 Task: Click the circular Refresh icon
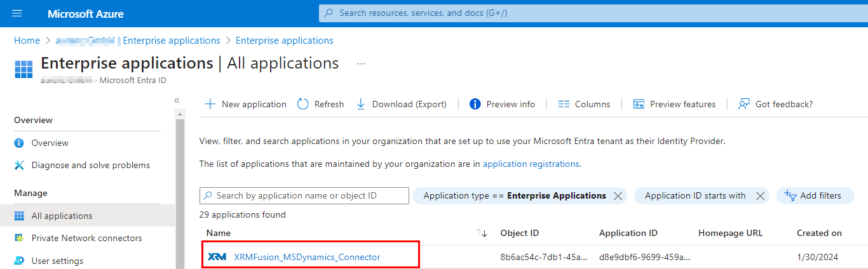point(302,104)
